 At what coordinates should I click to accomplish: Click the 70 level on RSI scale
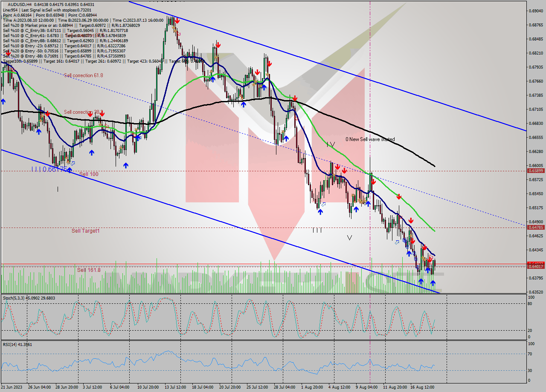point(530,354)
